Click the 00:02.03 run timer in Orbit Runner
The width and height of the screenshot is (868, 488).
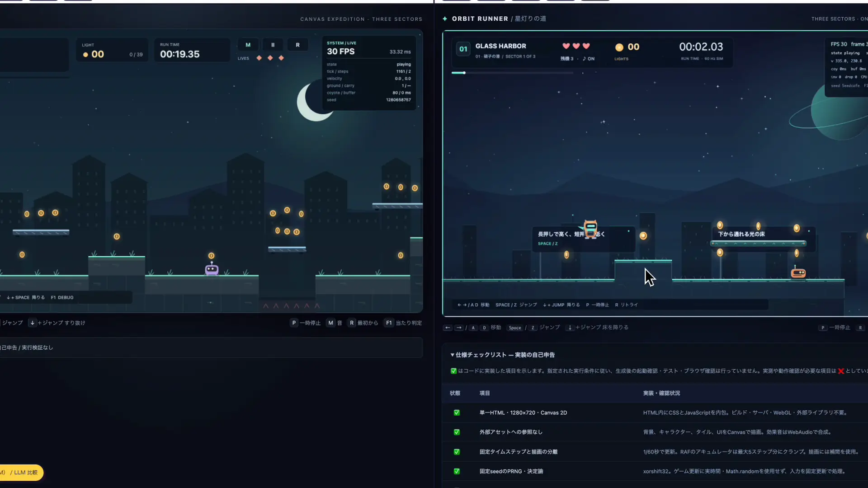(x=701, y=47)
